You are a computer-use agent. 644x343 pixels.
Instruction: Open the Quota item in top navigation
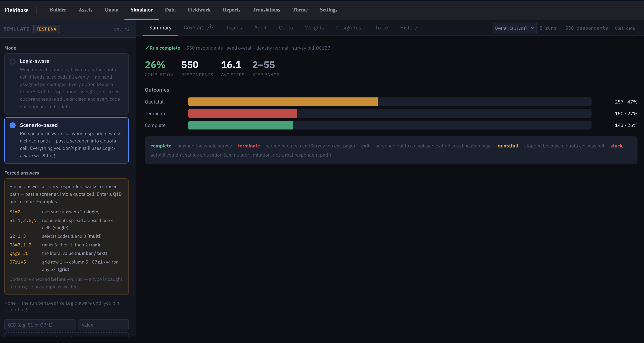(x=111, y=10)
